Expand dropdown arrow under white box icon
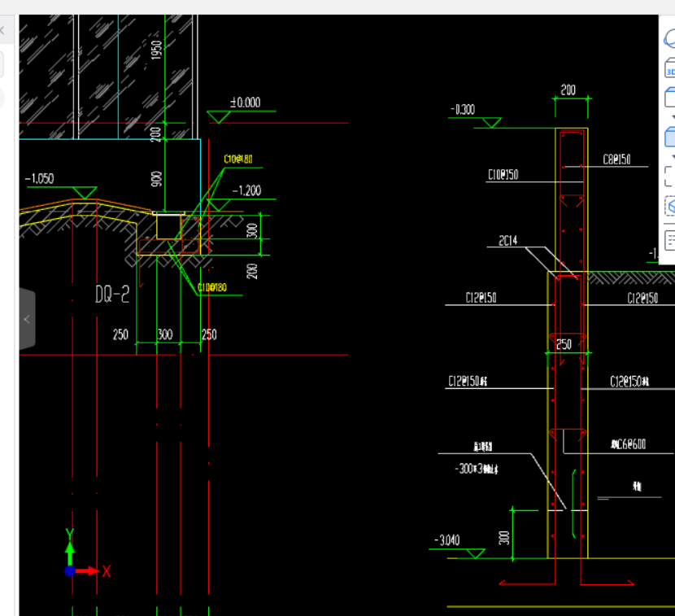The height and width of the screenshot is (616, 675). pyautogui.click(x=673, y=117)
